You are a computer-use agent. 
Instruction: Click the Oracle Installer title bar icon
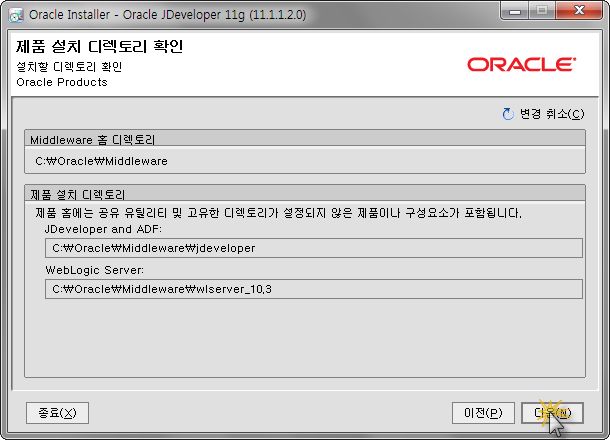point(16,15)
